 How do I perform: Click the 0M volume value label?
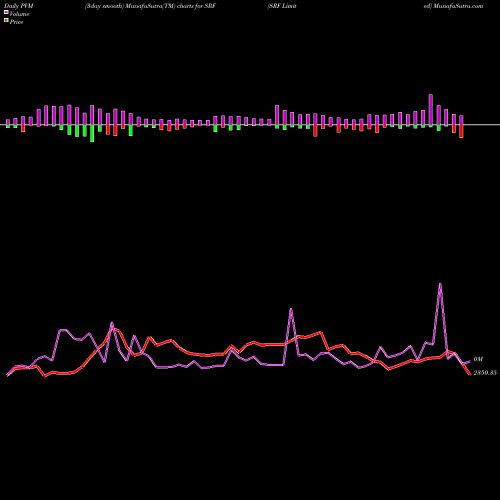click(x=478, y=359)
